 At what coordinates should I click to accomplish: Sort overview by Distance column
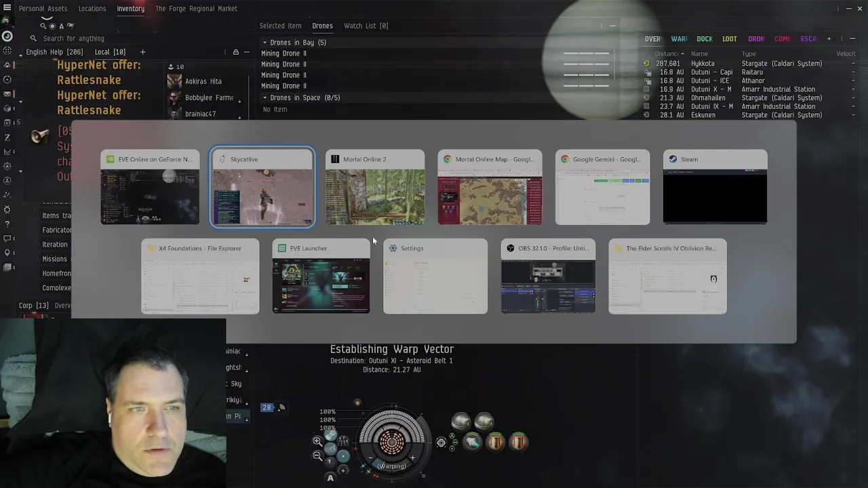(x=669, y=54)
